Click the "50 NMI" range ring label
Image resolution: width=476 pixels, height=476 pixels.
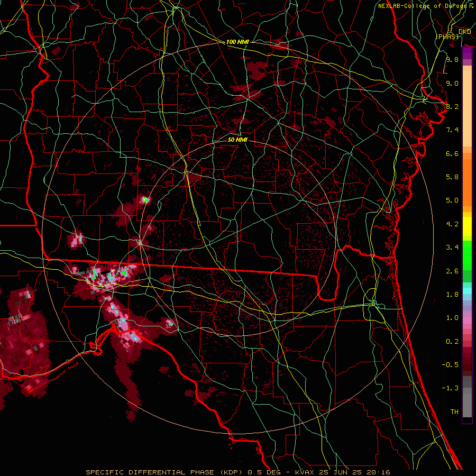(237, 140)
